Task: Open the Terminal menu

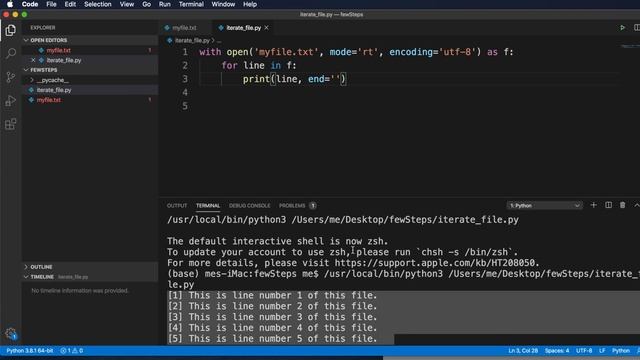Action: (x=191, y=4)
